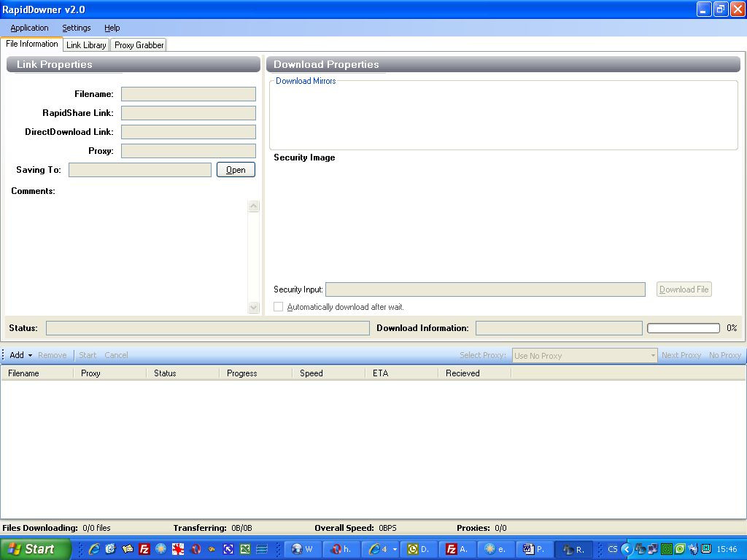Click the green square tray icon

click(667, 549)
